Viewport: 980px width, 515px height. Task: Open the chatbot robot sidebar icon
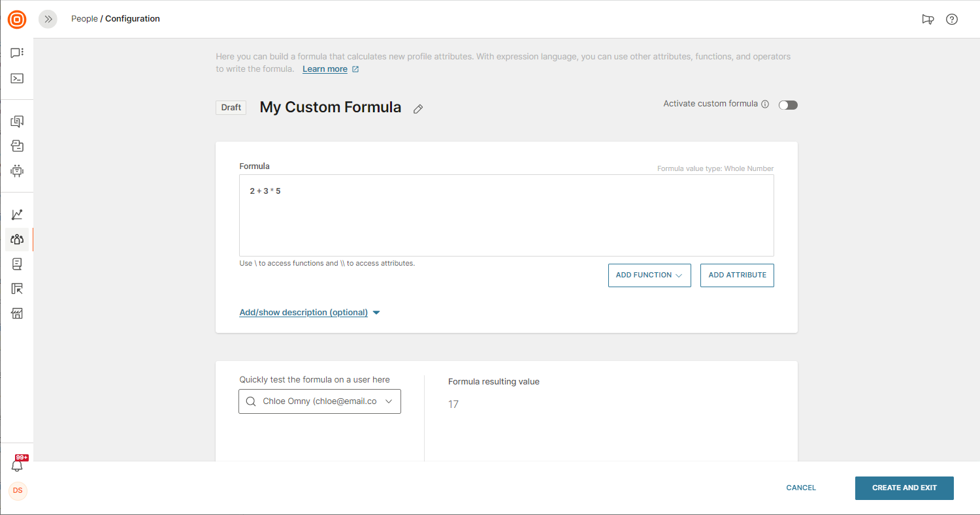point(17,171)
